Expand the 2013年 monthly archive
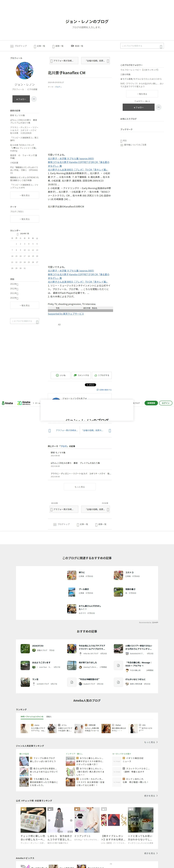This screenshot has width=174, height=868. (14, 284)
